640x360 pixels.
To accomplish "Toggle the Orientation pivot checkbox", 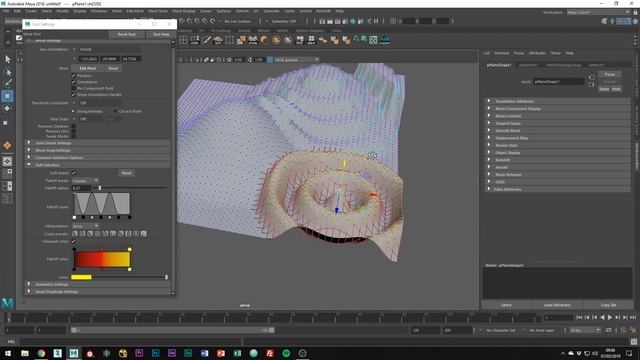I will tap(74, 82).
